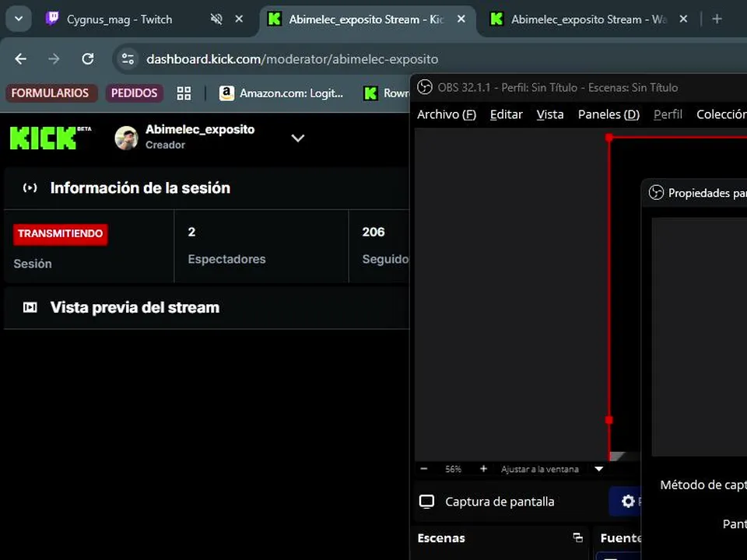Click the browser forward arrow
Screen dimensions: 747x560
click(x=54, y=59)
